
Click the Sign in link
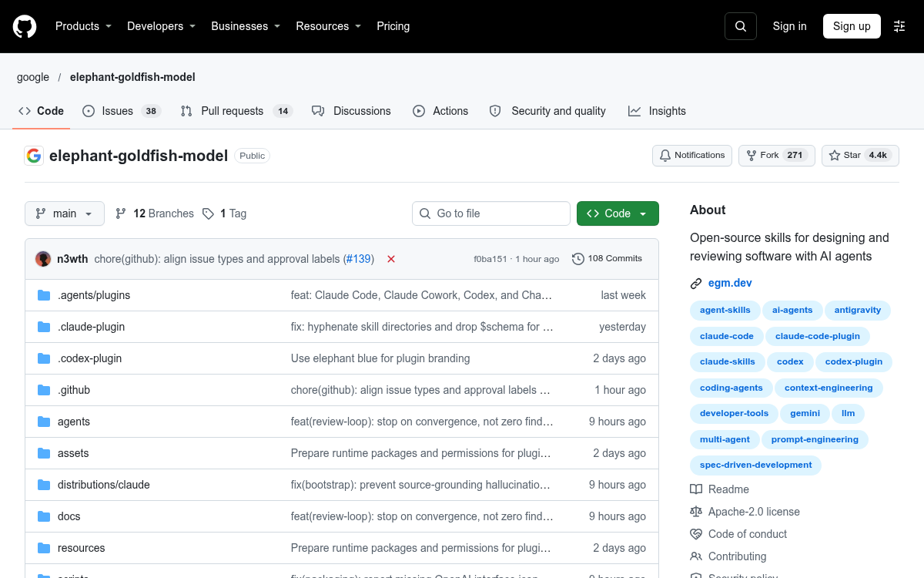(x=790, y=26)
